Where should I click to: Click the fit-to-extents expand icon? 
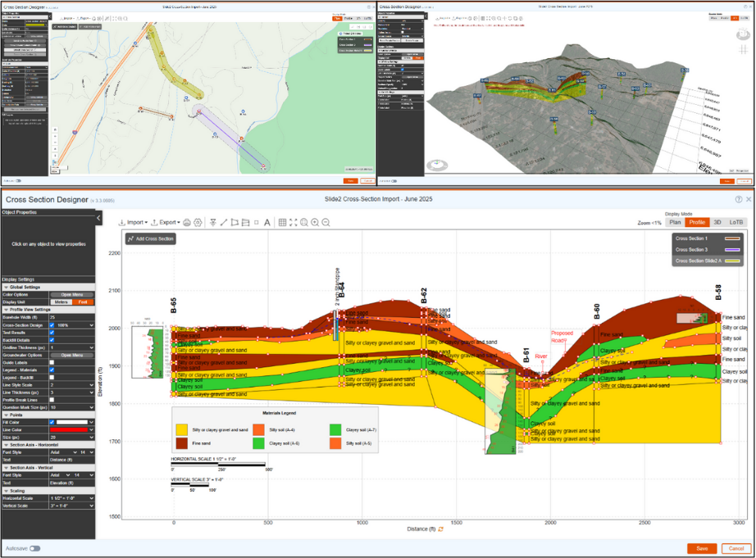pyautogui.click(x=294, y=223)
